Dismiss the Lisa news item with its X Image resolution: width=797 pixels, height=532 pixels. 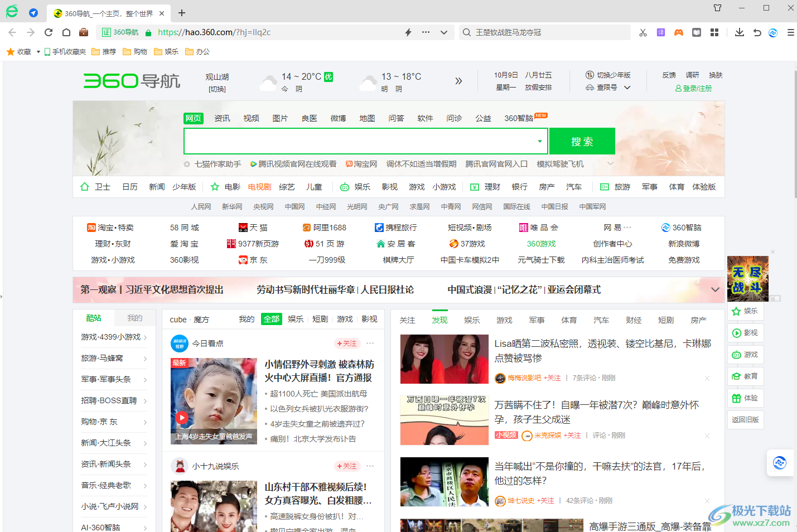707,378
